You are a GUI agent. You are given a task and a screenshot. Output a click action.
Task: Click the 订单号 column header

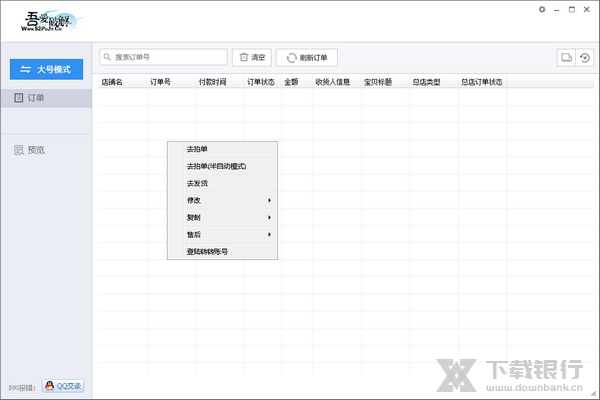171,82
